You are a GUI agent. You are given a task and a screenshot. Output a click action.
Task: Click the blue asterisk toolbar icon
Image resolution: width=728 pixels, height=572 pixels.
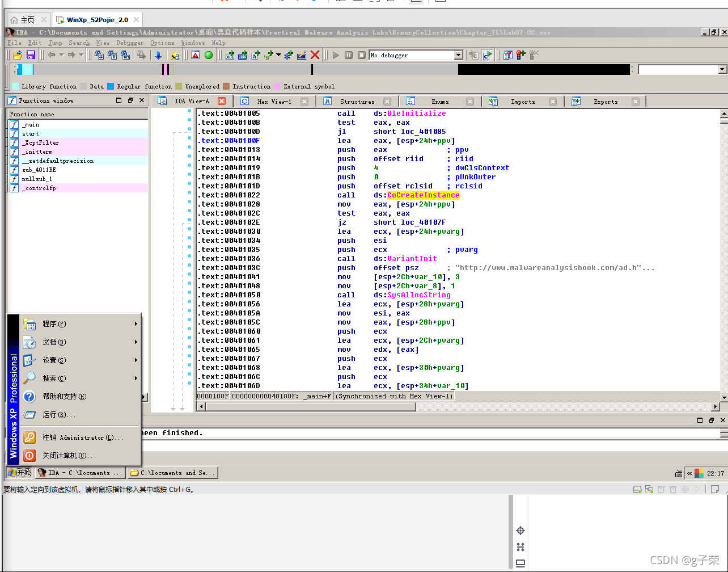click(x=289, y=55)
